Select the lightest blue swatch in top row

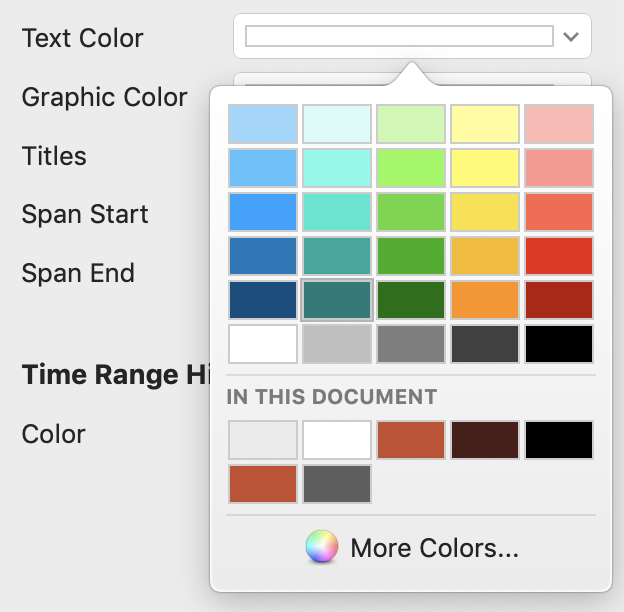click(263, 124)
